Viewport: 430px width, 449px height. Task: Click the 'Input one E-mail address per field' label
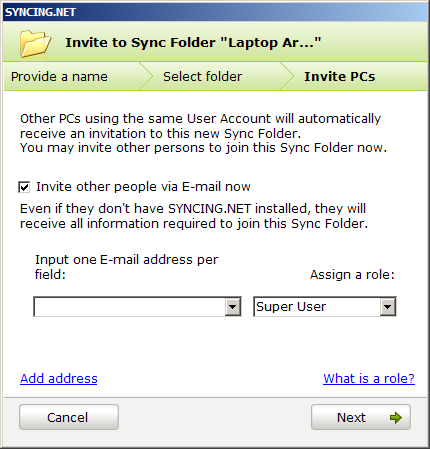pyautogui.click(x=127, y=267)
